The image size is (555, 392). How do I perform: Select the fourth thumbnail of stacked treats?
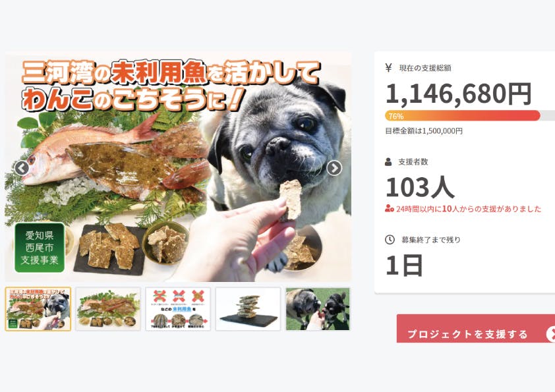click(x=248, y=309)
